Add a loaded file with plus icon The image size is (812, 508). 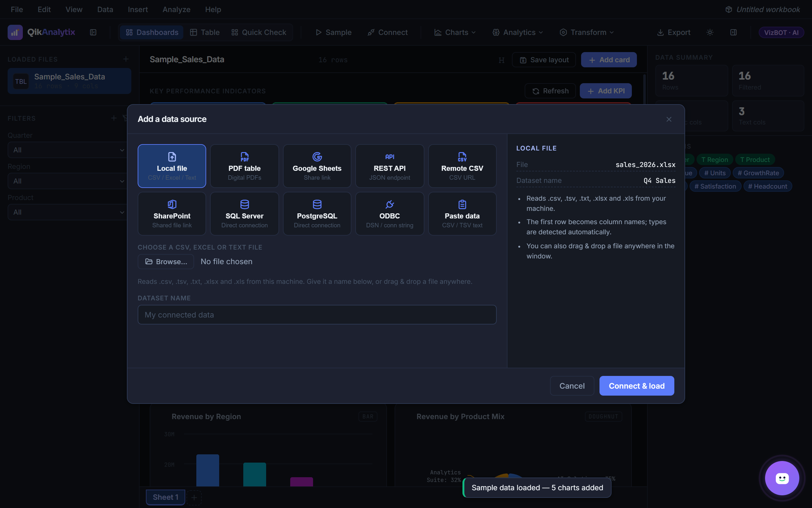tap(126, 59)
